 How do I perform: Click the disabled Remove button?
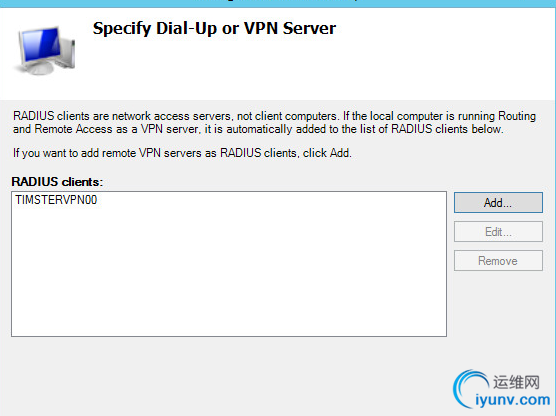[x=498, y=261]
